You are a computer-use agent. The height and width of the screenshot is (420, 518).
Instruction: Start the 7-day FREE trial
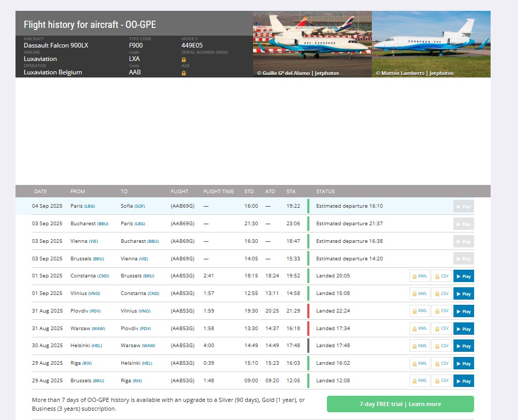click(400, 404)
